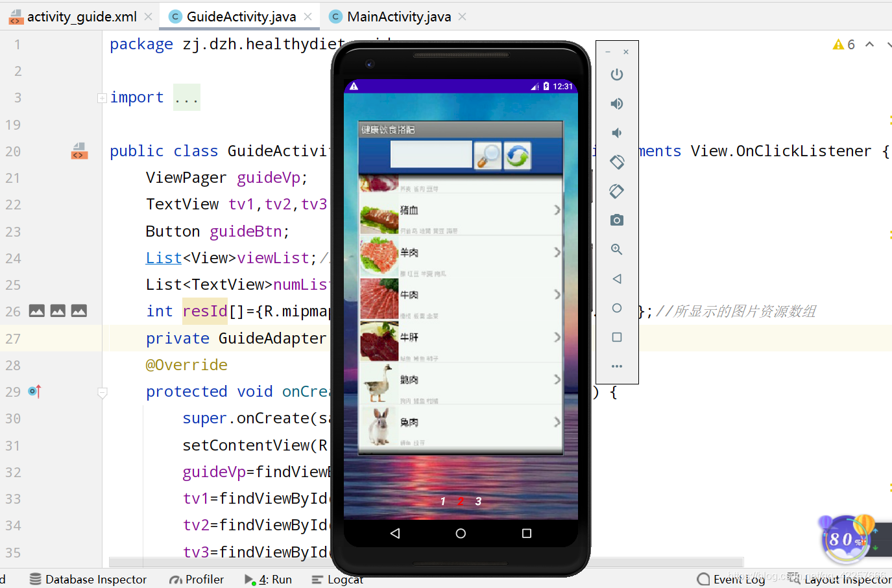Tap the warning triangle in the phone status bar
Screen dimensions: 892x588
[354, 86]
